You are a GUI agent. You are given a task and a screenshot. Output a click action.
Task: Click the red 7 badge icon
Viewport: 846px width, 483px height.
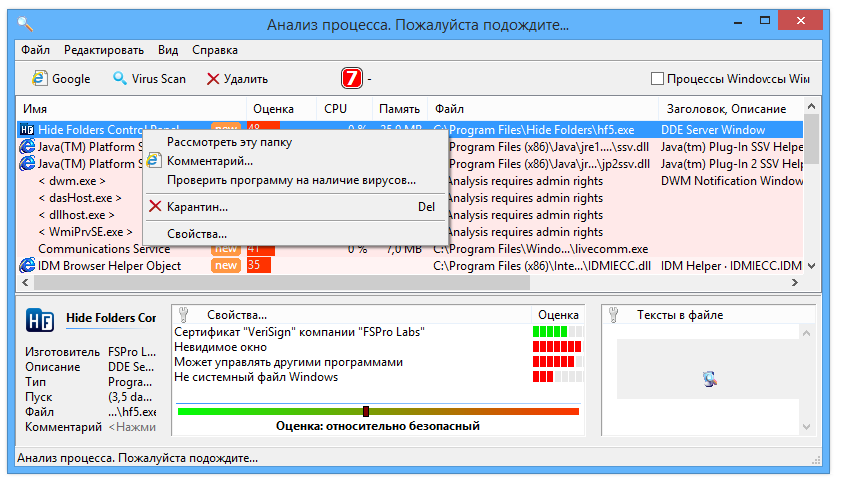352,78
